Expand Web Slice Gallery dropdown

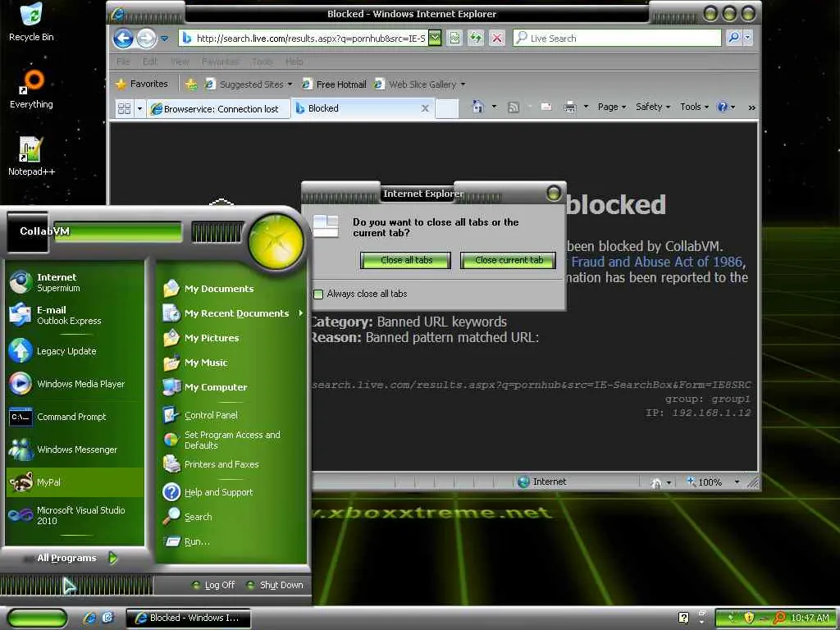463,84
